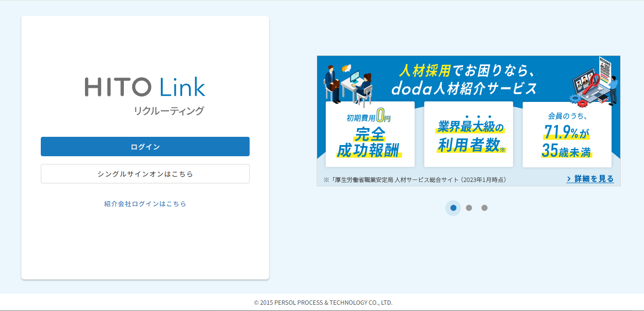The image size is (644, 311).
Task: Switch to the second carousel slide dot
Action: click(469, 208)
